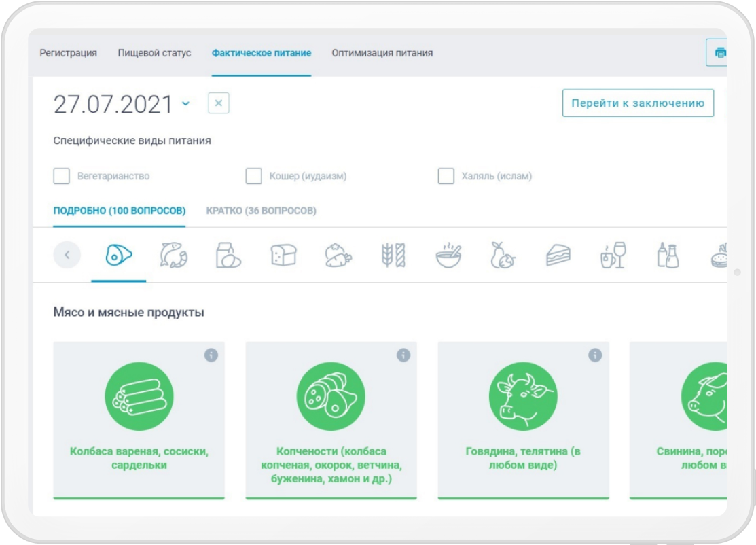Select the bread category icon
The width and height of the screenshot is (756, 545).
pos(283,255)
